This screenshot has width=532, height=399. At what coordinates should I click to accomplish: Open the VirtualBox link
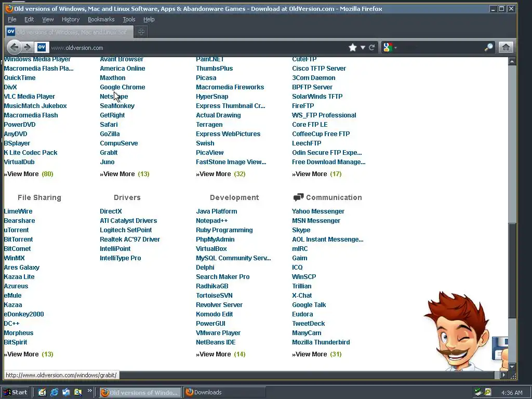pos(211,249)
